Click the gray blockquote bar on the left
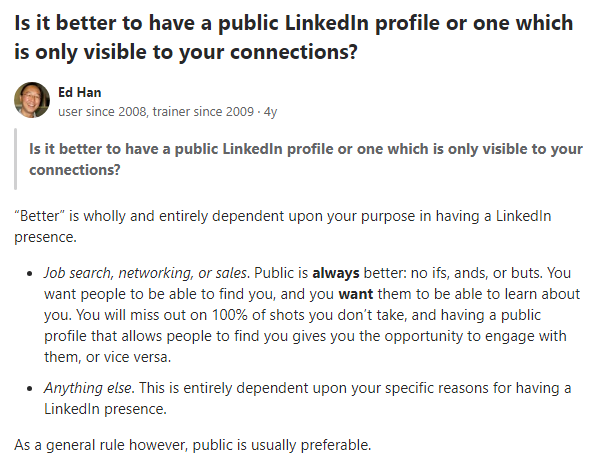Image resolution: width=604 pixels, height=458 pixels. pos(15,159)
